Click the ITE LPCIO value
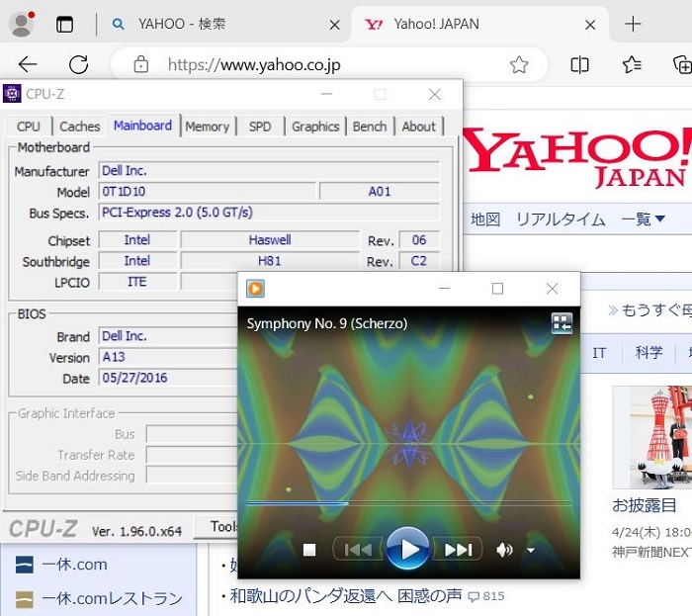This screenshot has height=616, width=692. click(x=137, y=282)
